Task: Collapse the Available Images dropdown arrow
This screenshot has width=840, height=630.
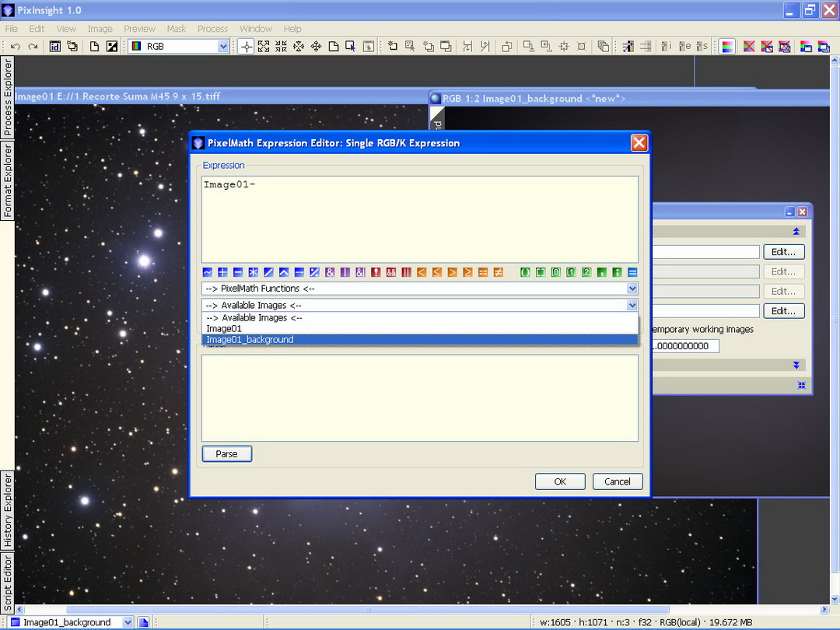Action: click(x=632, y=305)
